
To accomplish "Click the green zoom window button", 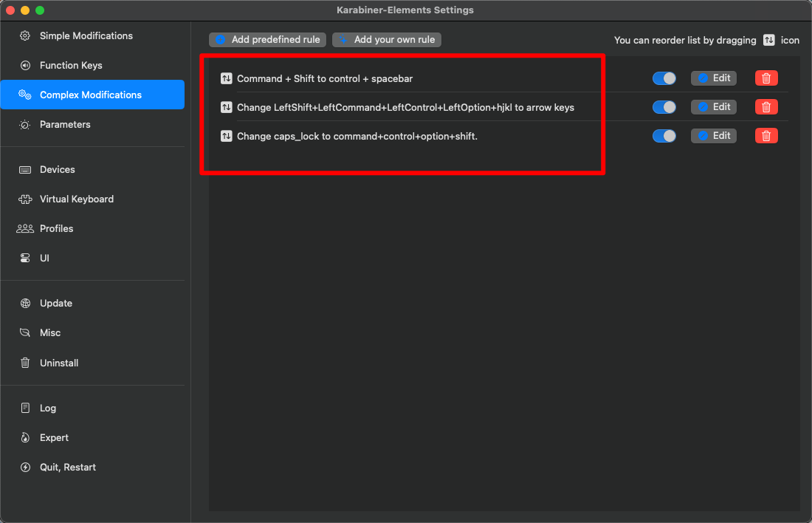I will pos(40,10).
